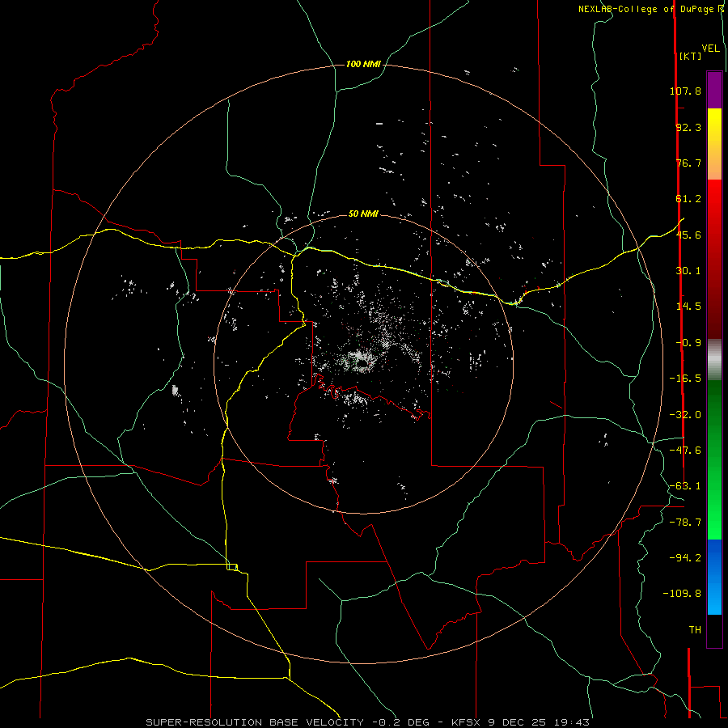
Task: Click the 50 NMI range ring label
Action: click(363, 214)
